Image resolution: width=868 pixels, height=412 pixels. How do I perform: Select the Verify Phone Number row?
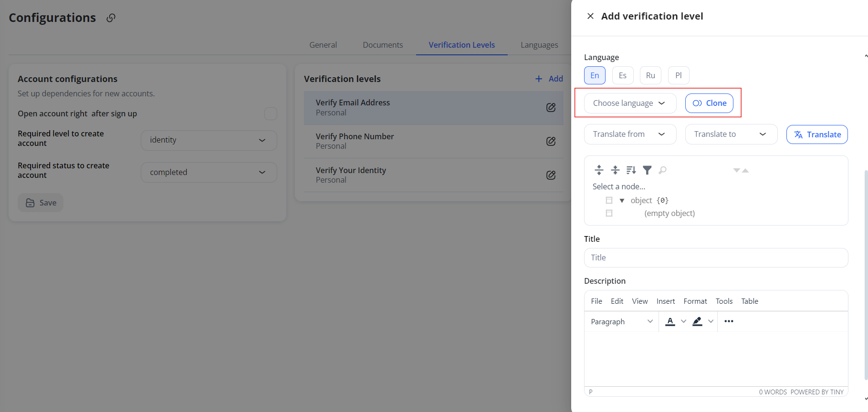tap(433, 141)
